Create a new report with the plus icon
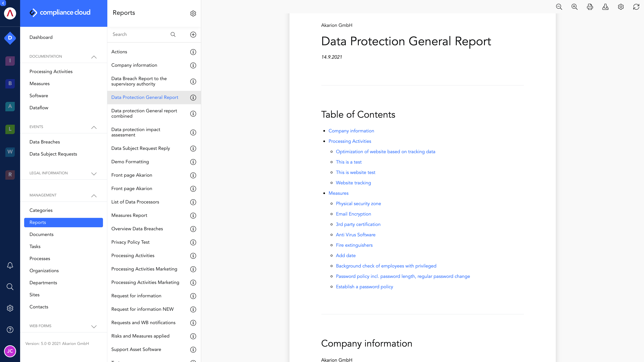This screenshot has height=362, width=644. 193,35
